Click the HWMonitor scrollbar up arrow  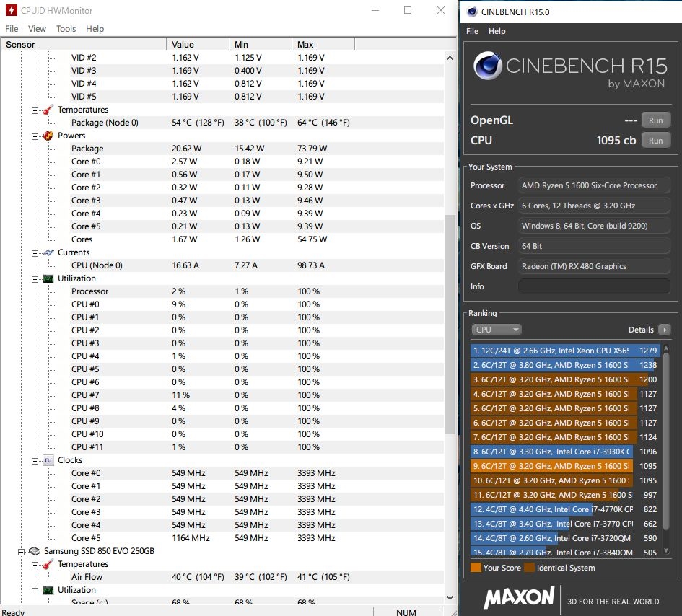(450, 58)
